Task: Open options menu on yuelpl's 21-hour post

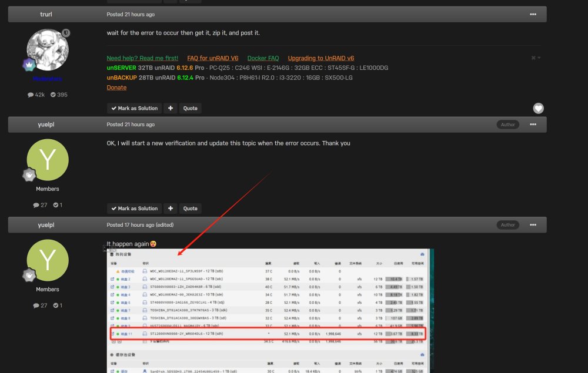Action: pos(533,125)
